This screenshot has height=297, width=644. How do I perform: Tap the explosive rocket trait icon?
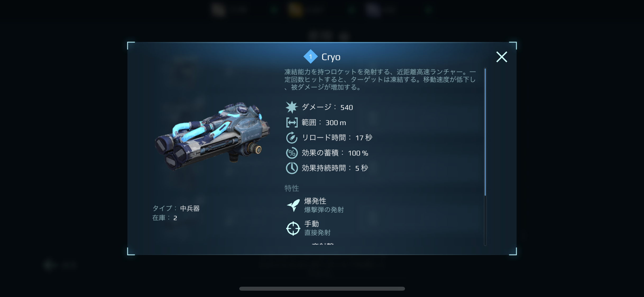(x=293, y=205)
